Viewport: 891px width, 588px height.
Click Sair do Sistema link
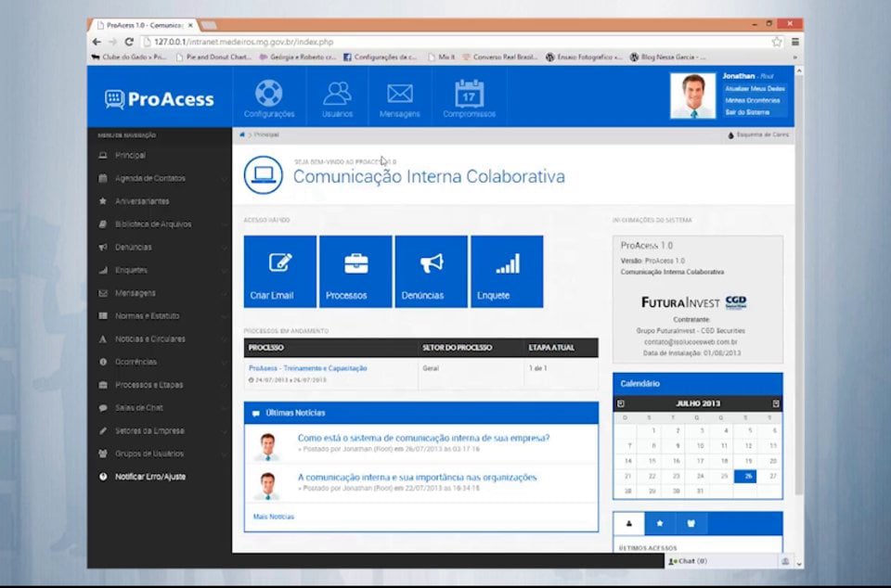(x=746, y=112)
